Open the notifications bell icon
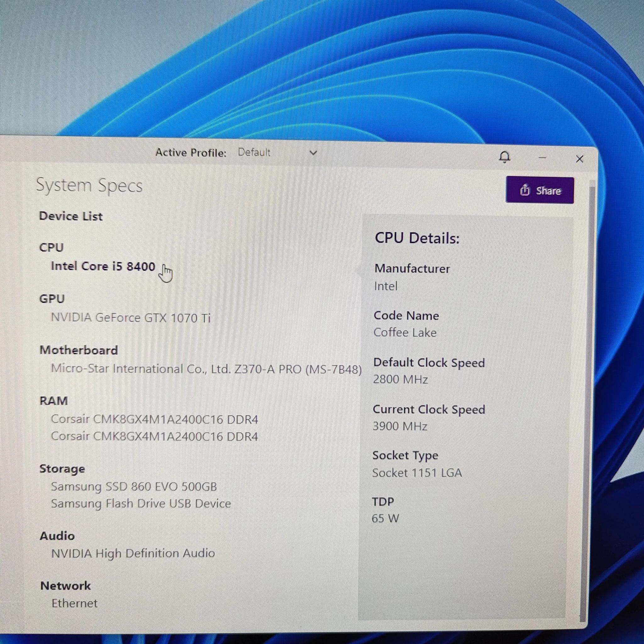This screenshot has width=644, height=644. [x=504, y=157]
